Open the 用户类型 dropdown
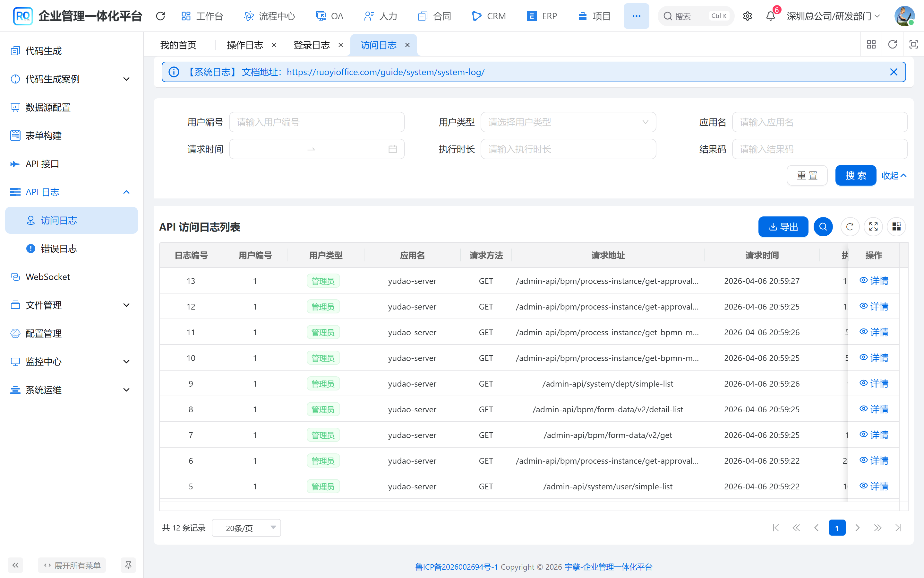This screenshot has height=578, width=924. point(568,122)
